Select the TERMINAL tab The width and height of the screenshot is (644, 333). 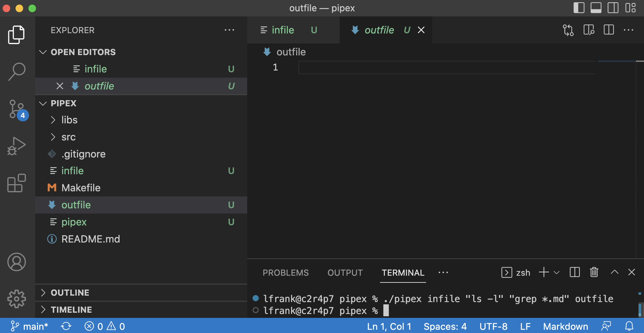(x=403, y=273)
